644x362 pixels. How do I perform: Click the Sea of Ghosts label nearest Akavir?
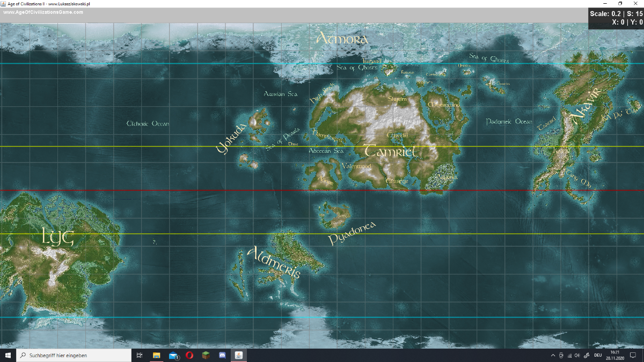[x=489, y=58]
